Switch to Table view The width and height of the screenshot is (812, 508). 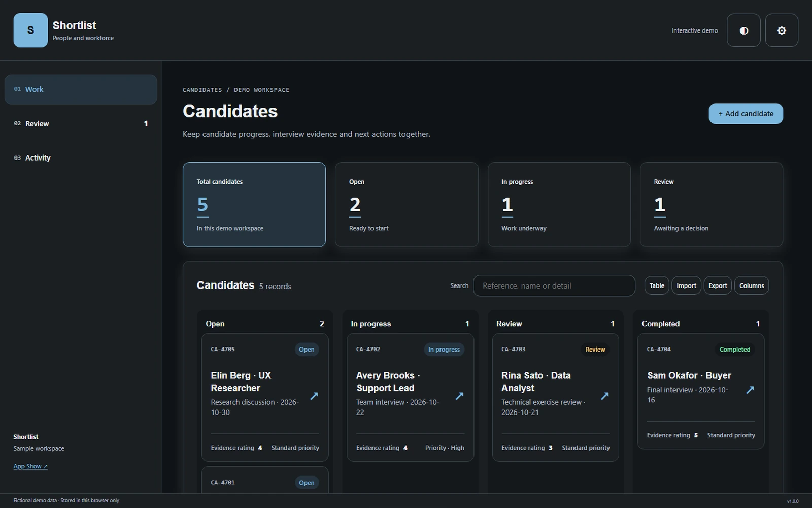coord(657,285)
